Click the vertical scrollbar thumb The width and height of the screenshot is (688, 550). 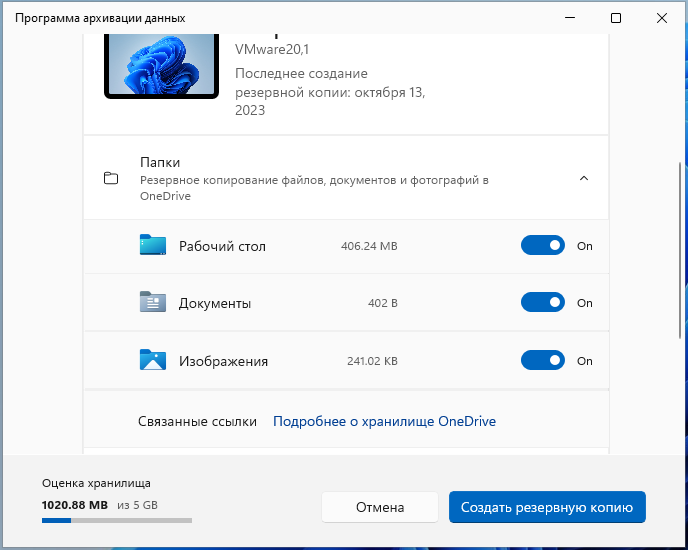pyautogui.click(x=680, y=250)
